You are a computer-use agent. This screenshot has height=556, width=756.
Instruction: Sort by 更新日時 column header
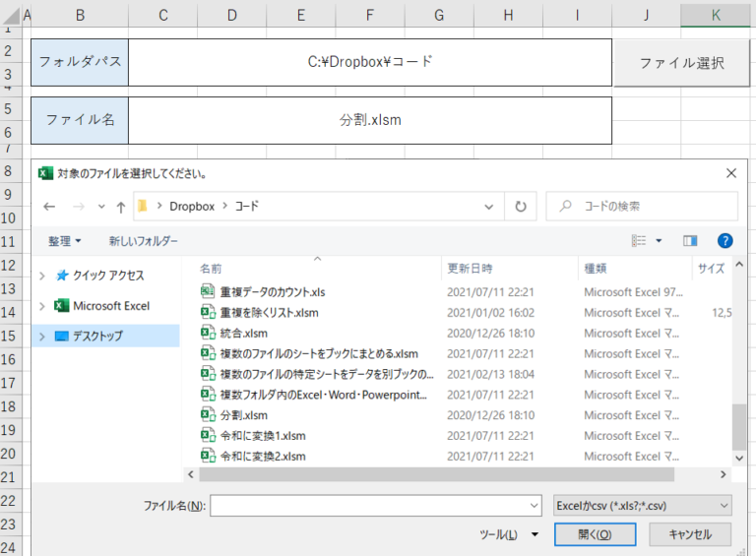pos(470,269)
